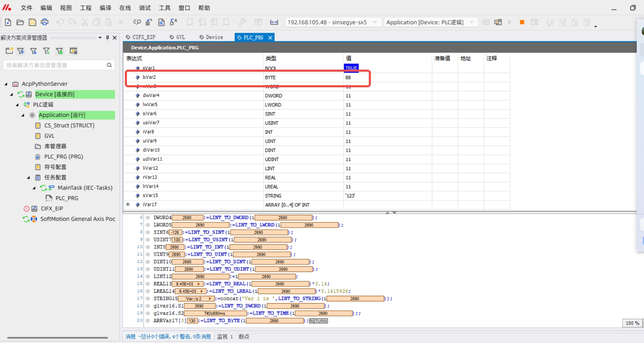
Task: Click the Save file toolbar icon
Action: pos(32,23)
